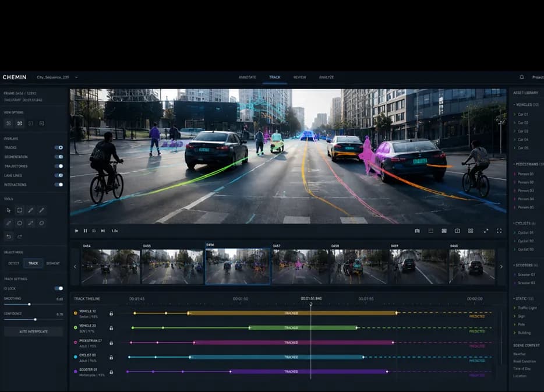This screenshot has height=392, width=544.
Task: Open the City_Sequence project dropdown
Action: [76, 77]
